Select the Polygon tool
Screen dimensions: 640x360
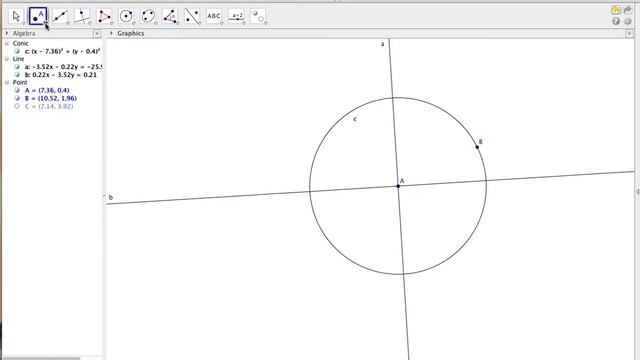pyautogui.click(x=104, y=16)
